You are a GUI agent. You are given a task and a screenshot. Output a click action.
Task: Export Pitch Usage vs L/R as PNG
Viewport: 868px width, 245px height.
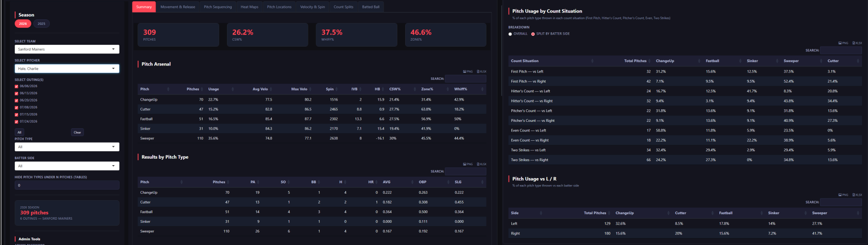click(x=844, y=195)
